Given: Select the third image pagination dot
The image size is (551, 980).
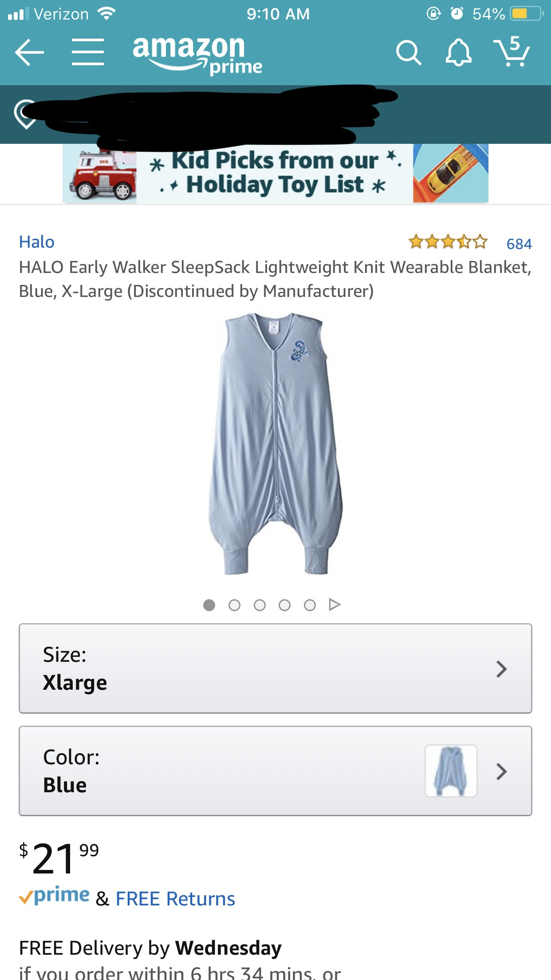Looking at the screenshot, I should pyautogui.click(x=260, y=605).
